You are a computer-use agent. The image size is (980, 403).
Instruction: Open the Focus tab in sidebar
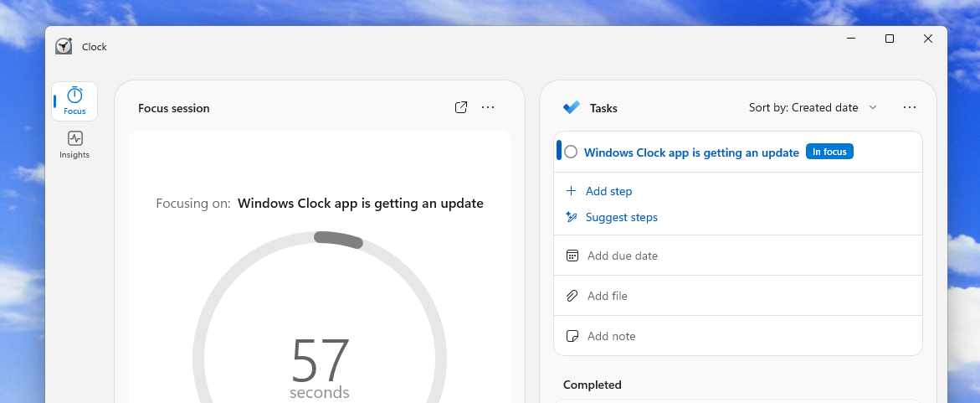pos(74,101)
